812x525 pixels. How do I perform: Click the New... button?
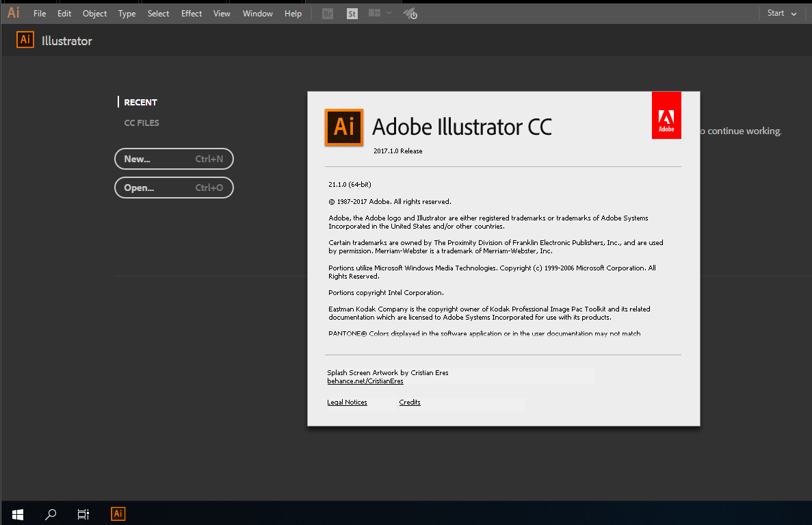point(174,158)
